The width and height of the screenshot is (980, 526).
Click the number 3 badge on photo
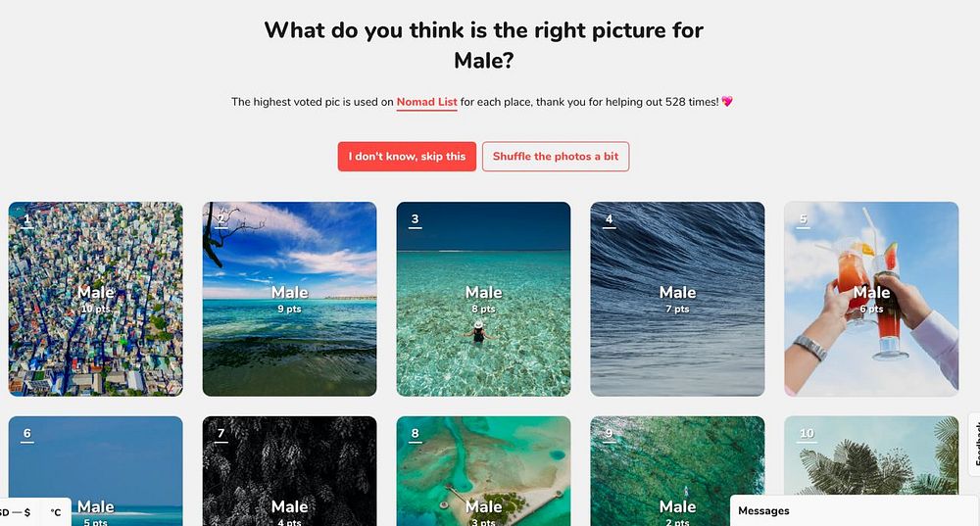point(415,219)
